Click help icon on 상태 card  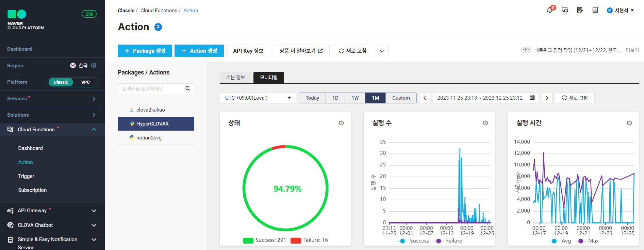[341, 123]
